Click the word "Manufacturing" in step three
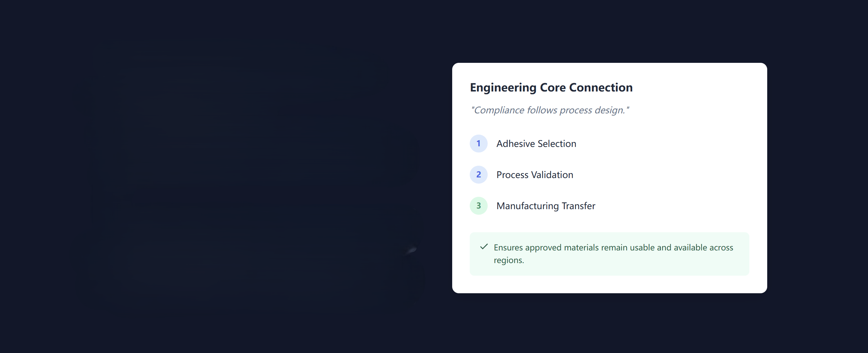The image size is (868, 353). [527, 206]
